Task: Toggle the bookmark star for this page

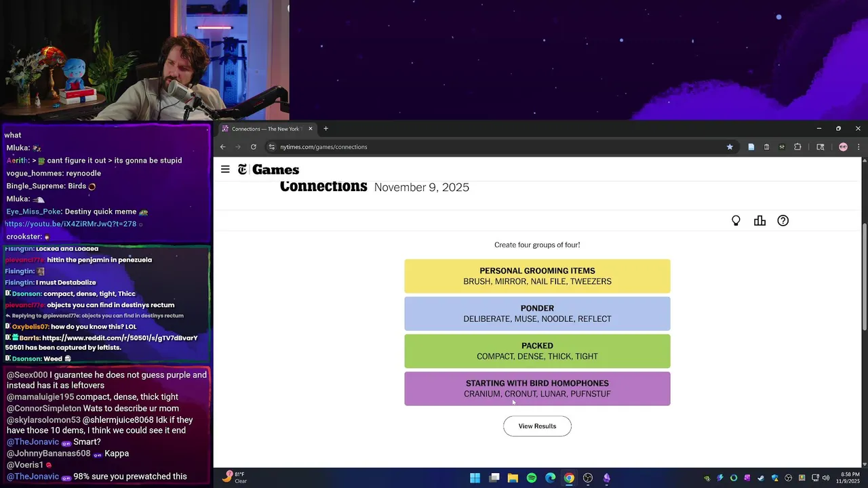Action: (730, 147)
